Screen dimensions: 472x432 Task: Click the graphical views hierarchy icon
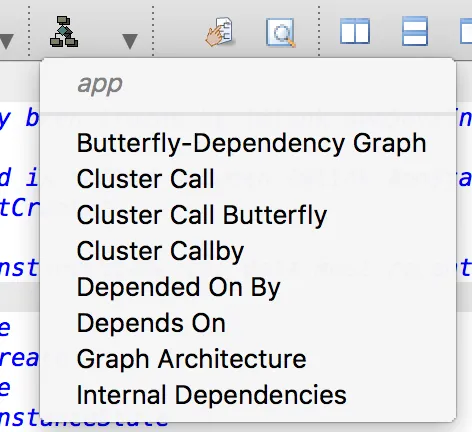pos(64,31)
